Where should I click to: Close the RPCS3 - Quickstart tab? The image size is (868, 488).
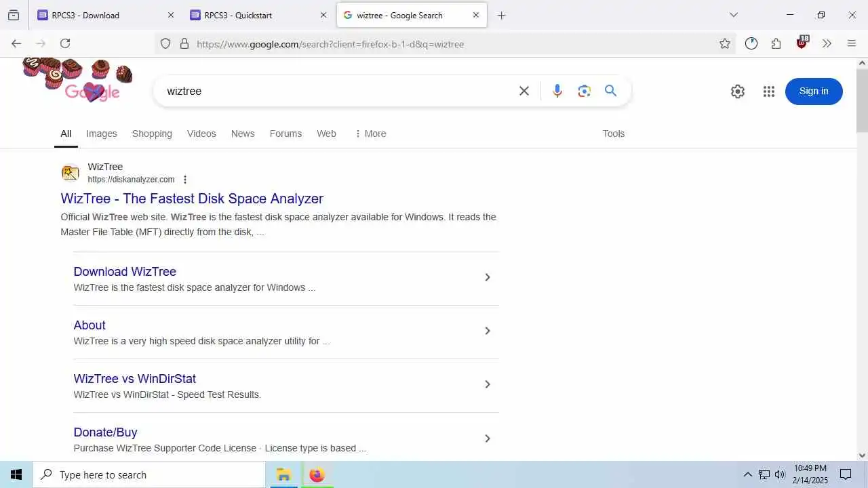tap(323, 15)
